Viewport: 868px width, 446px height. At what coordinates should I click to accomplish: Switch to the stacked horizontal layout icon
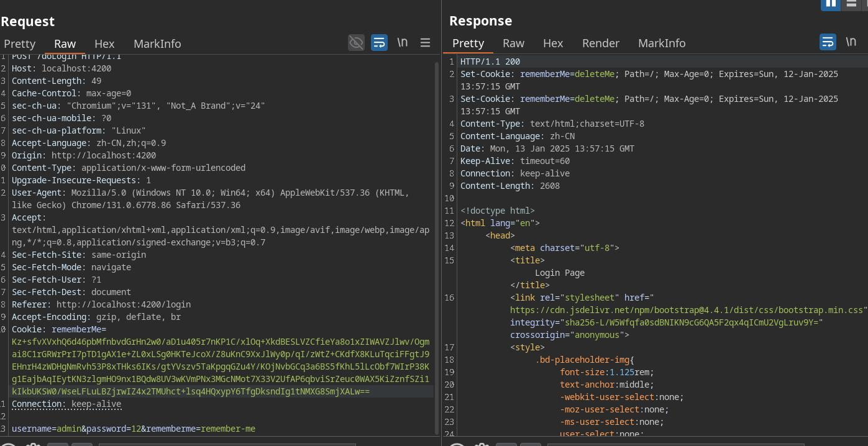click(851, 4)
